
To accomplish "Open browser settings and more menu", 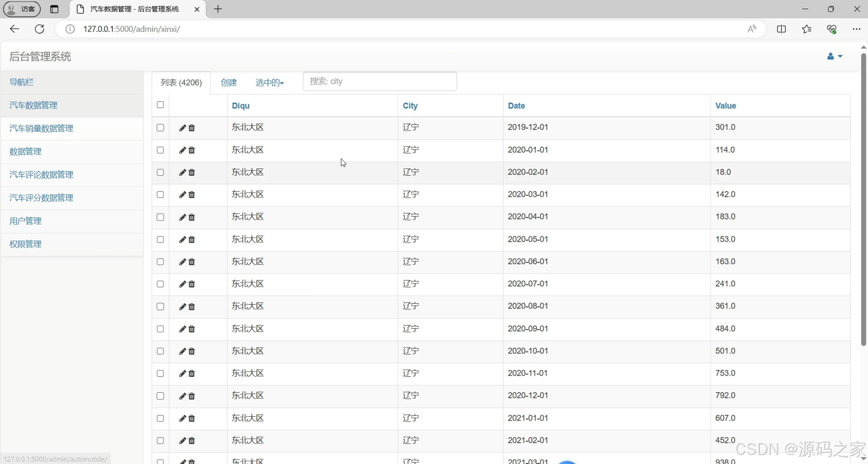I will click(x=856, y=29).
